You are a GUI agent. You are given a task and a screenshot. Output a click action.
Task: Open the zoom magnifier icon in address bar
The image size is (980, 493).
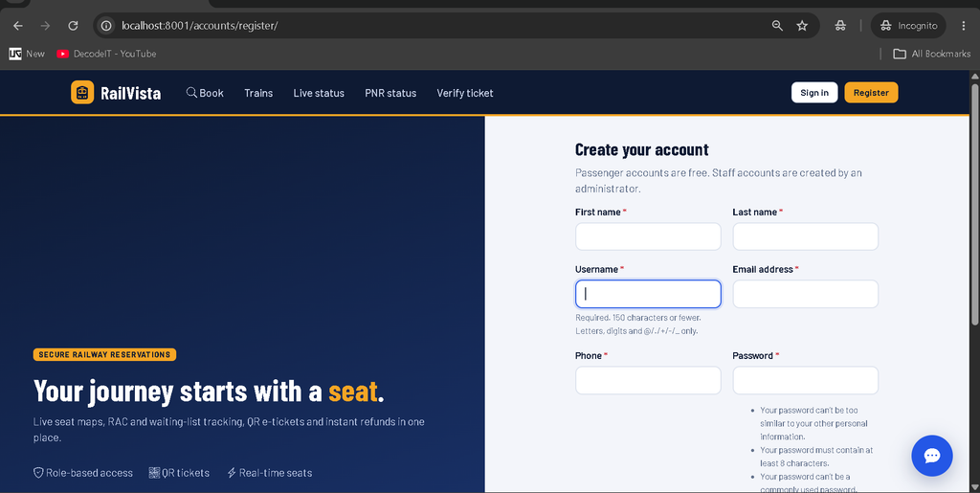tap(777, 26)
